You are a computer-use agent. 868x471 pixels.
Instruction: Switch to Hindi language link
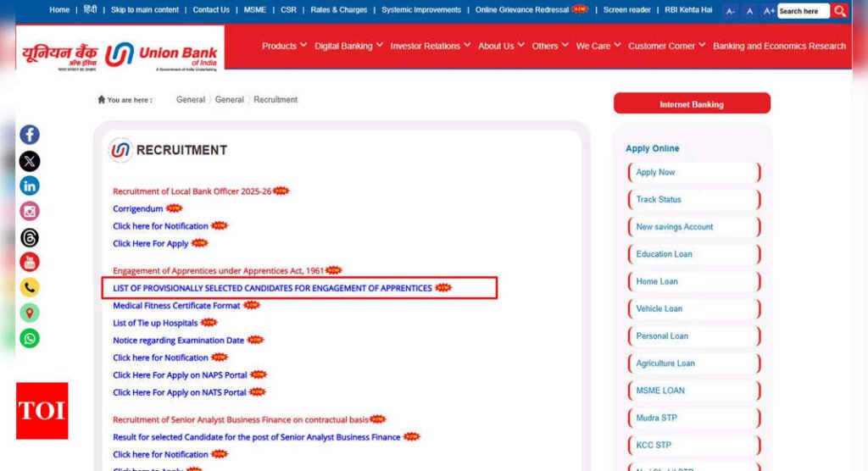click(90, 10)
